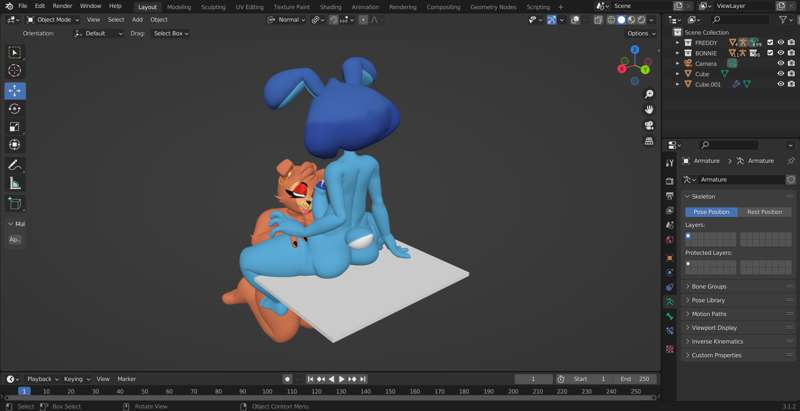Open the timeline Playback menu
Screen dimensions: 800x411
pyautogui.click(x=42, y=379)
